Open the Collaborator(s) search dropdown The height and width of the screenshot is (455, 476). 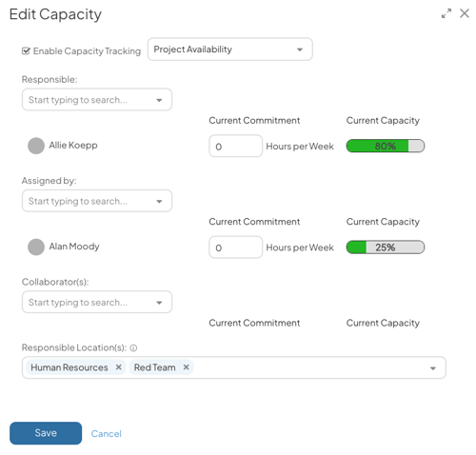[x=97, y=302]
